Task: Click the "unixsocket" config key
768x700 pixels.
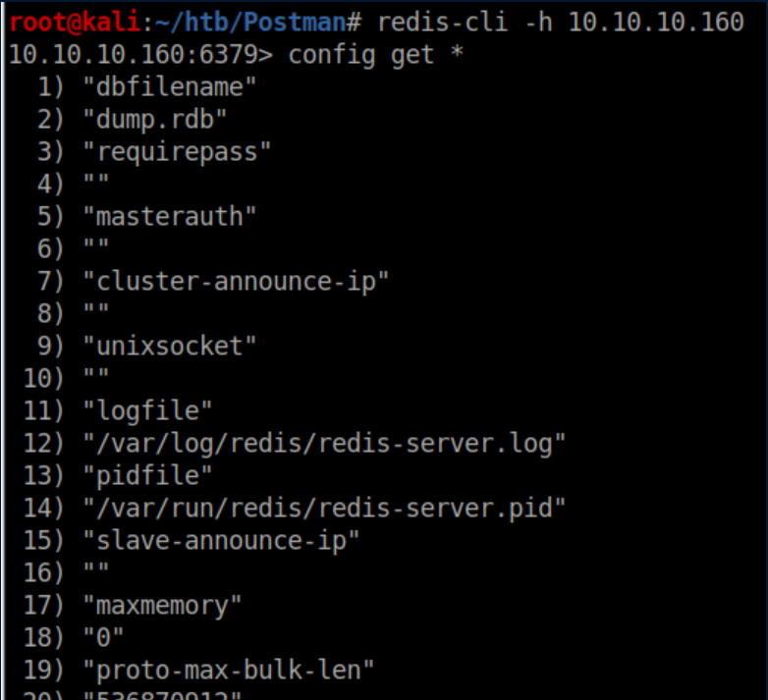Action: point(169,346)
